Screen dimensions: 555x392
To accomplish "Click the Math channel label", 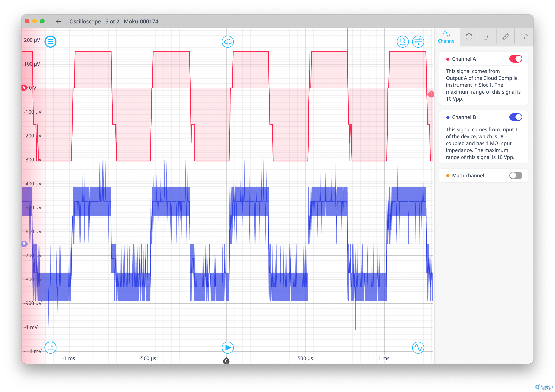I will [468, 176].
